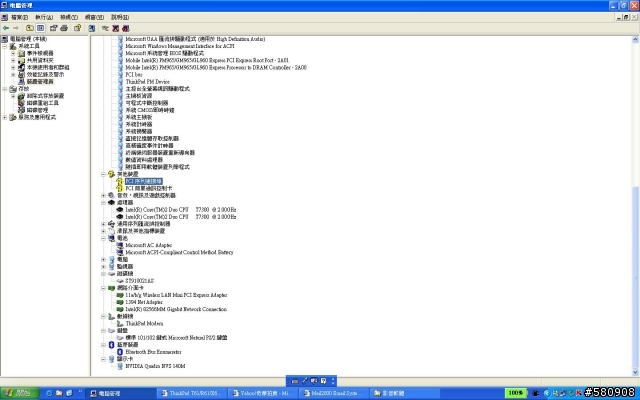Open the 執行 (Action) menu
This screenshot has width=640, height=400.
[x=44, y=17]
